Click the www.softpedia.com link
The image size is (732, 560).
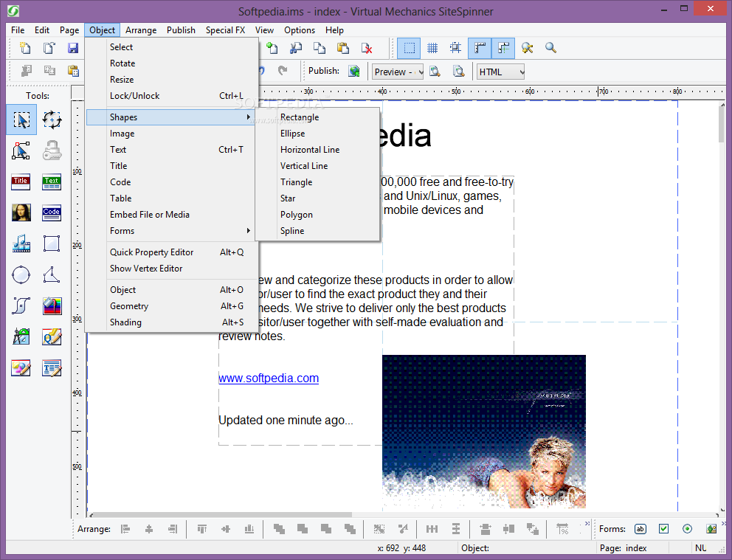[x=269, y=378]
